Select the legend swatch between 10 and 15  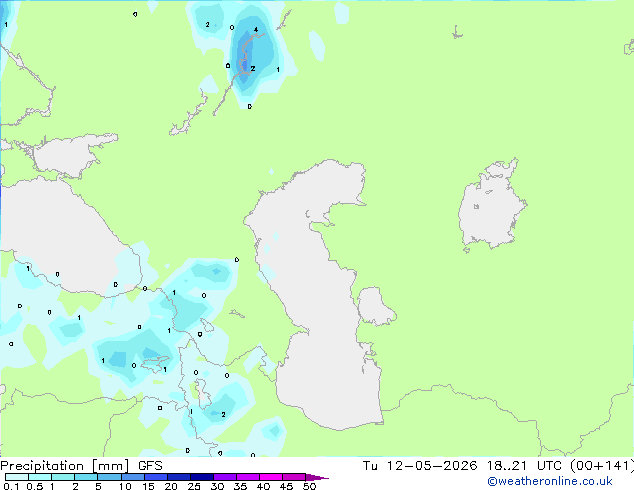pyautogui.click(x=133, y=477)
